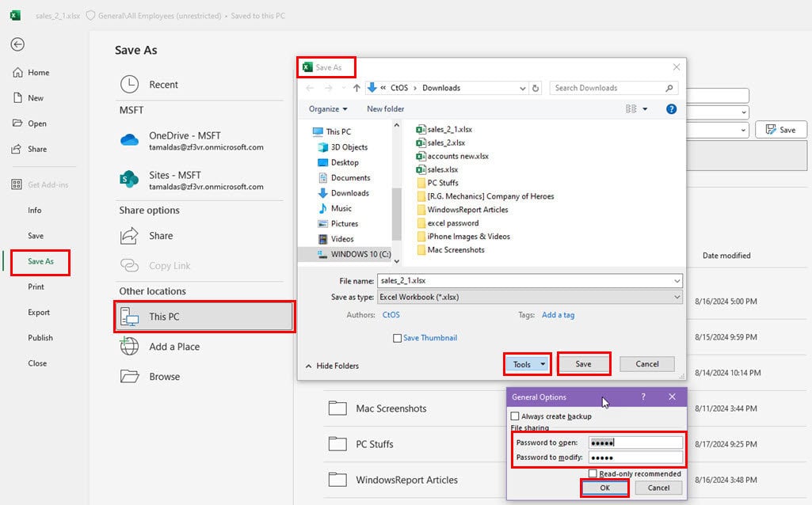Cancel the General Options dialog

coord(658,488)
